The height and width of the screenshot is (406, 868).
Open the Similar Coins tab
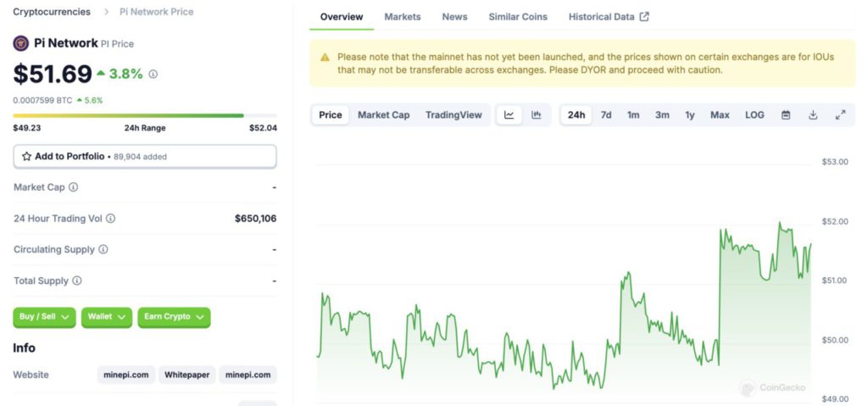[x=518, y=17]
